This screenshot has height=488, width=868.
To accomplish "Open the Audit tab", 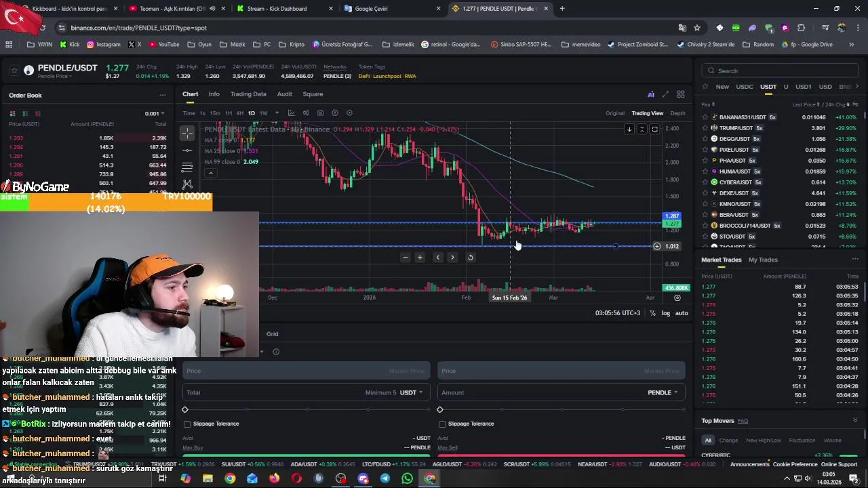I will click(x=285, y=94).
